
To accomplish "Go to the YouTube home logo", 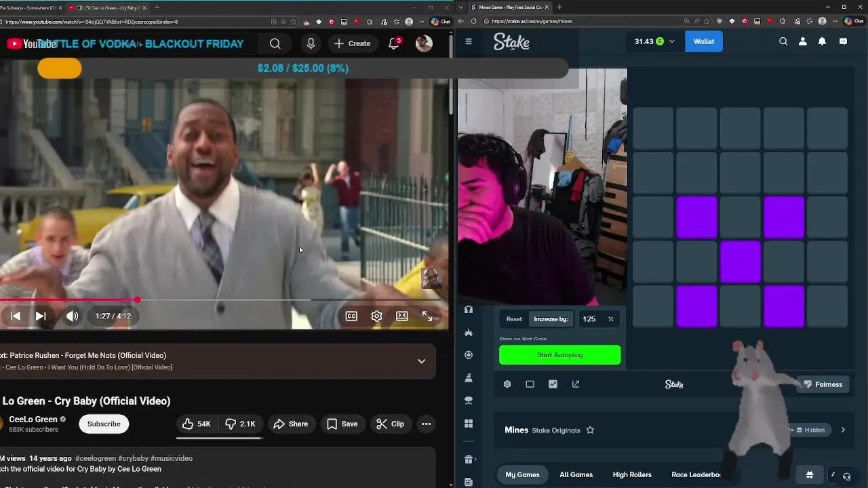I will pyautogui.click(x=31, y=43).
